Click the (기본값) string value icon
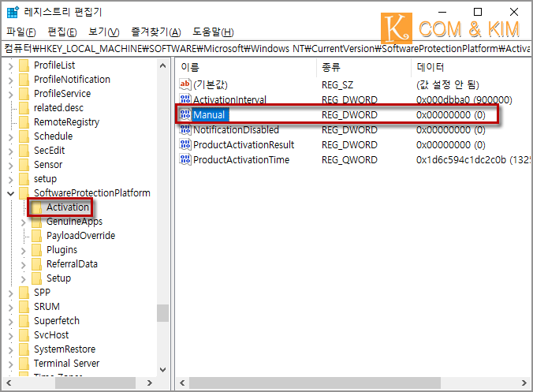 tap(185, 84)
